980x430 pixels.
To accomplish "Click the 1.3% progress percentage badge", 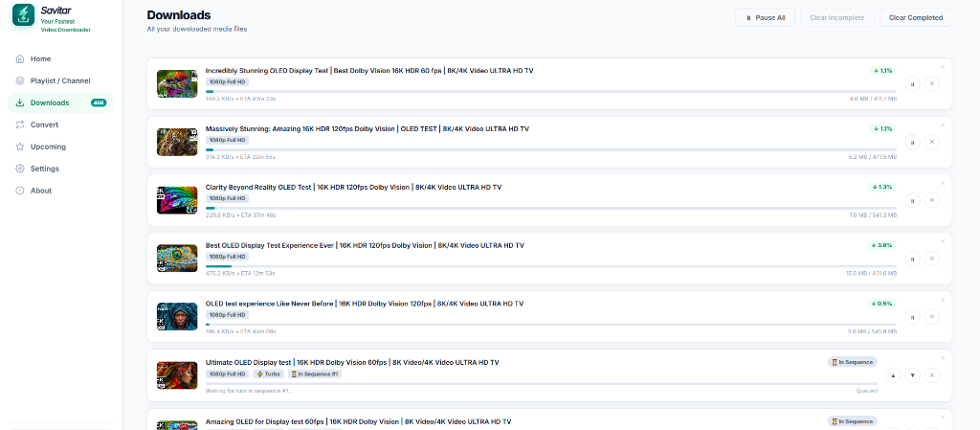I will pos(881,187).
